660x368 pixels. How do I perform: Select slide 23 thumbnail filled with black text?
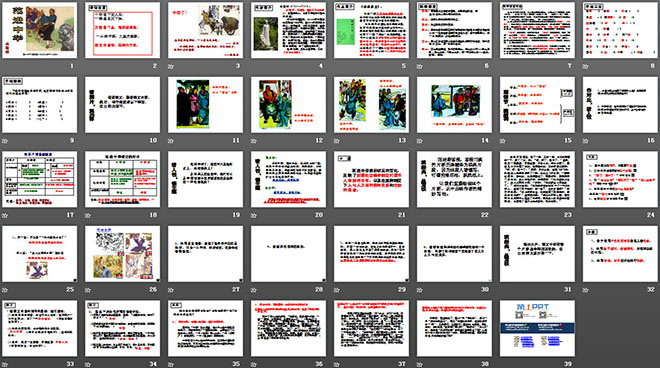point(537,179)
